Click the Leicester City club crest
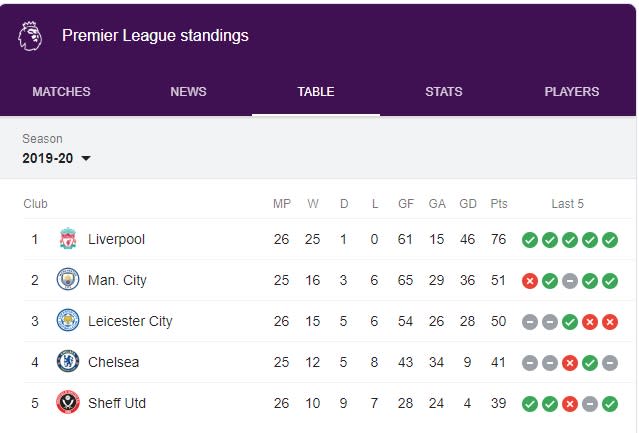Screen dimensions: 639x433 point(68,321)
